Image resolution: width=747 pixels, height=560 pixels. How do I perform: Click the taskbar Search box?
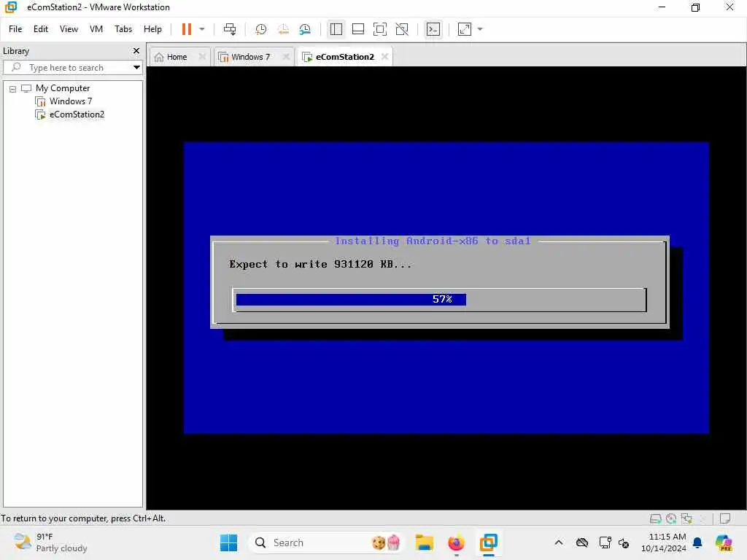tap(326, 542)
